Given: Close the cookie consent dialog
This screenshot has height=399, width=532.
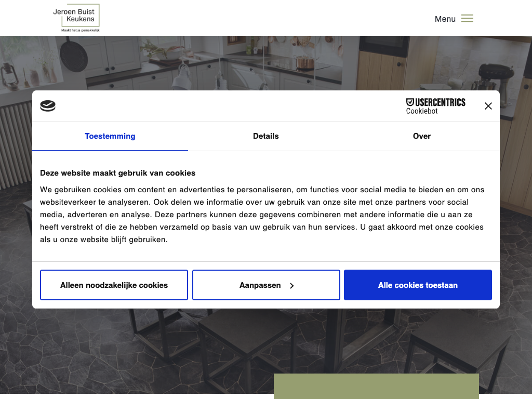Looking at the screenshot, I should click(x=488, y=106).
